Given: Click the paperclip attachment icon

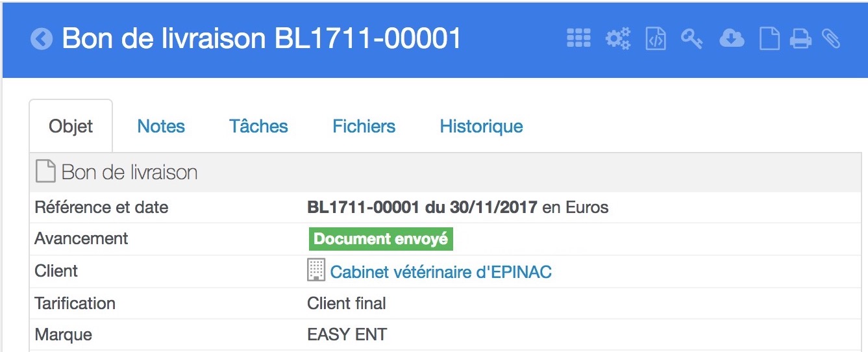Looking at the screenshot, I should point(831,39).
